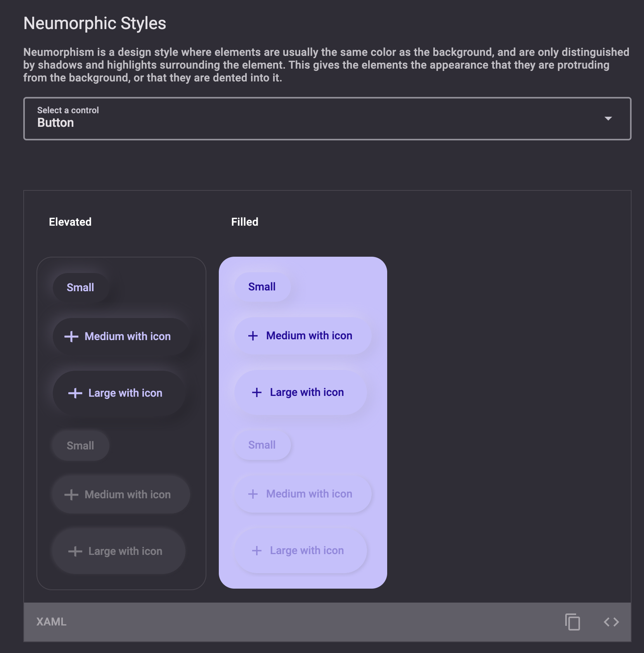Screen dimensions: 644x653
Task: Open the Select a control dropdown arrow
Action: pyautogui.click(x=608, y=119)
